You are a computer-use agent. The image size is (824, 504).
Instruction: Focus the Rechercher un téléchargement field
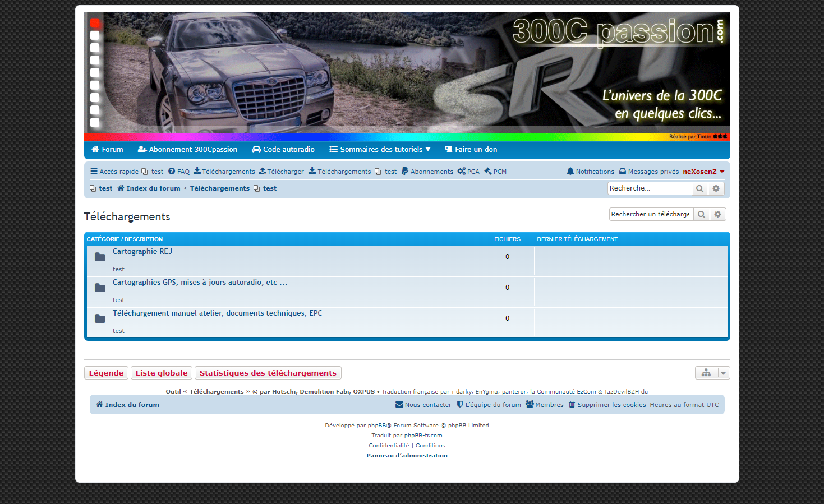coord(651,214)
